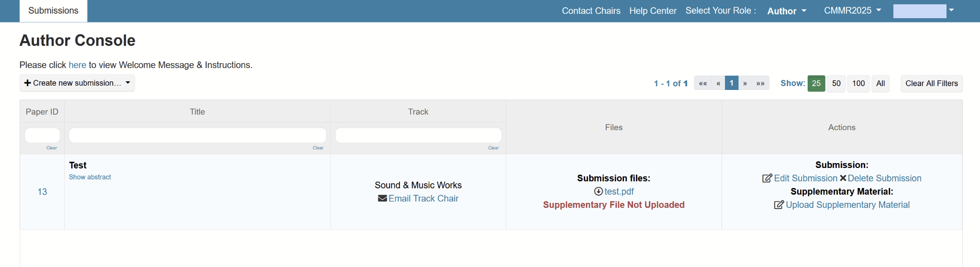Jump to first page with double left arrows
The image size is (980, 267).
[x=703, y=83]
